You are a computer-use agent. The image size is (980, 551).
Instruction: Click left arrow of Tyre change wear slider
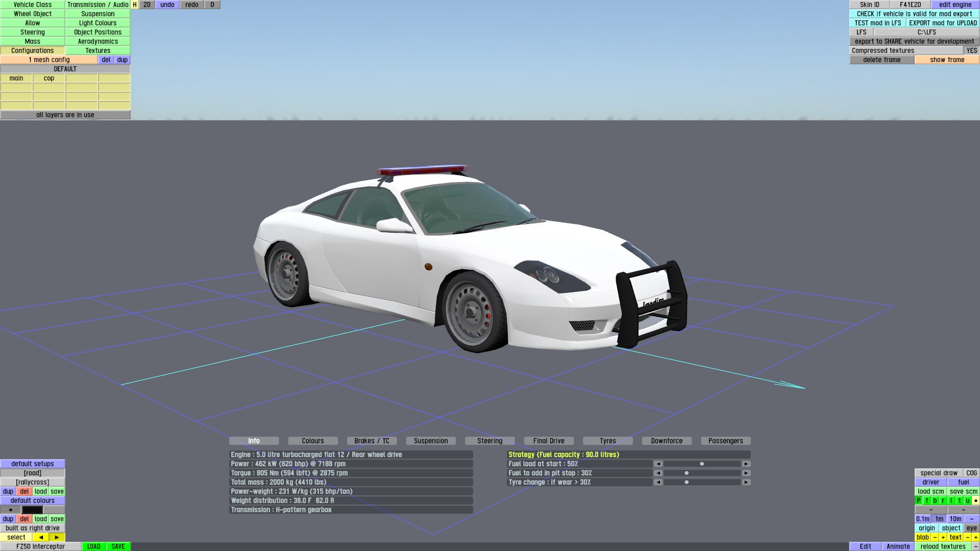(658, 482)
